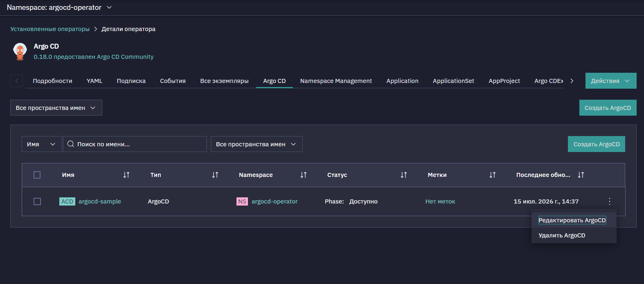Click ArgoCD type cell
The height and width of the screenshot is (284, 644).
pyautogui.click(x=158, y=201)
